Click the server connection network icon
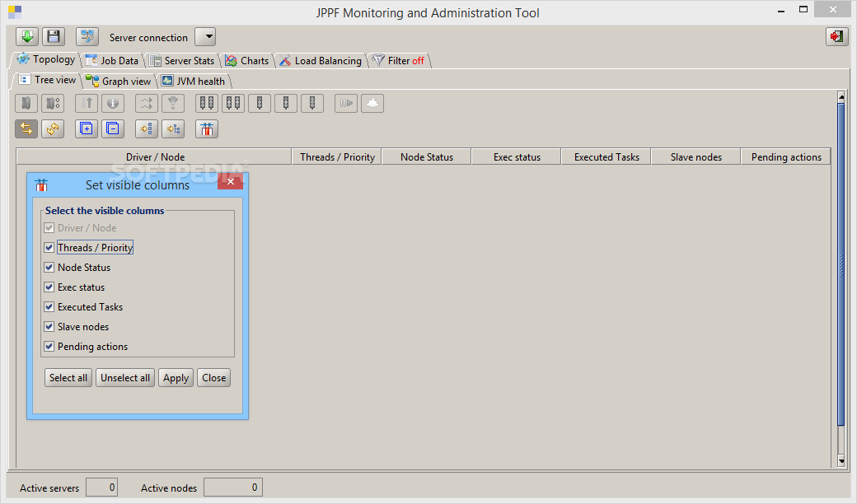The height and width of the screenshot is (504, 857). coord(87,36)
